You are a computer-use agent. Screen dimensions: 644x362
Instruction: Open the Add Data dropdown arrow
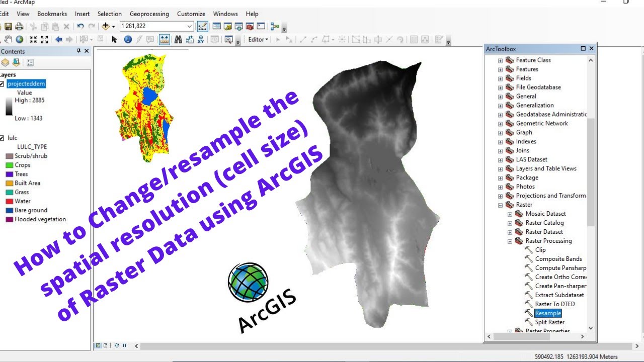point(113,26)
